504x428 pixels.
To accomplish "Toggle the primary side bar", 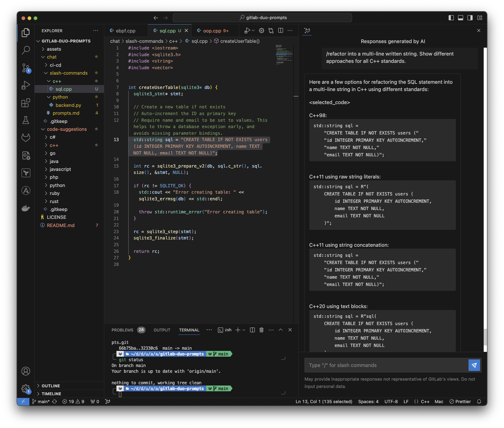I will (x=450, y=18).
